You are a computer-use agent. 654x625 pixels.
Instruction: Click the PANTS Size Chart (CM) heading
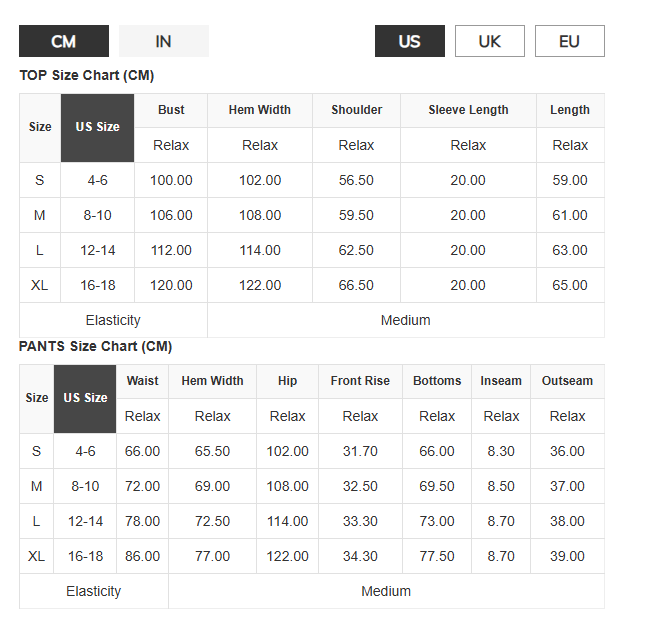96,346
